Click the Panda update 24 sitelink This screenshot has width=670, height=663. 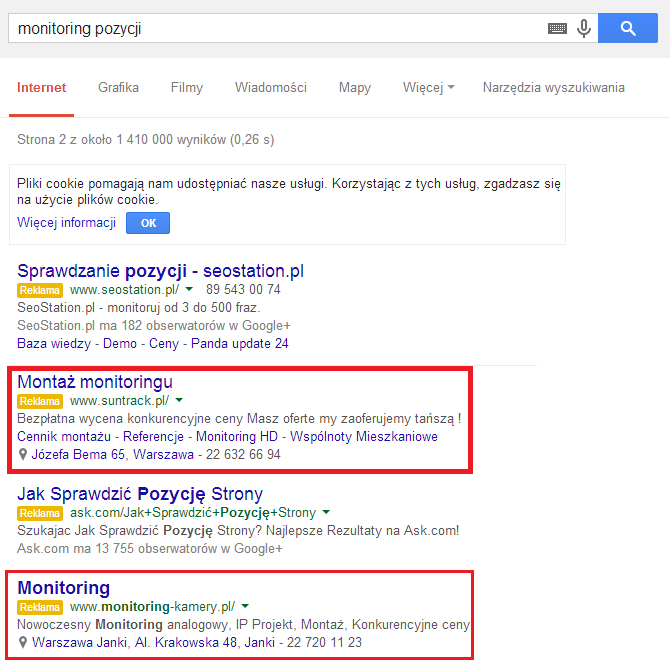(241, 343)
